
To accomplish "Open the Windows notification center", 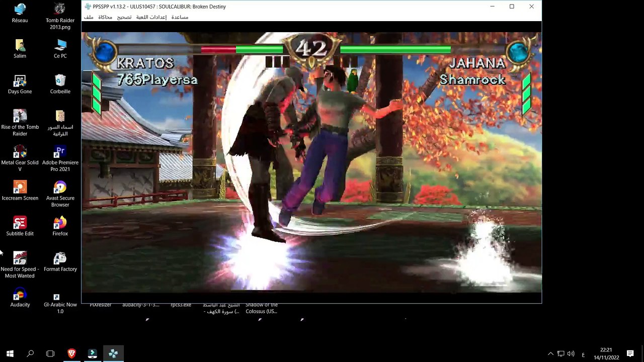I will [x=630, y=354].
